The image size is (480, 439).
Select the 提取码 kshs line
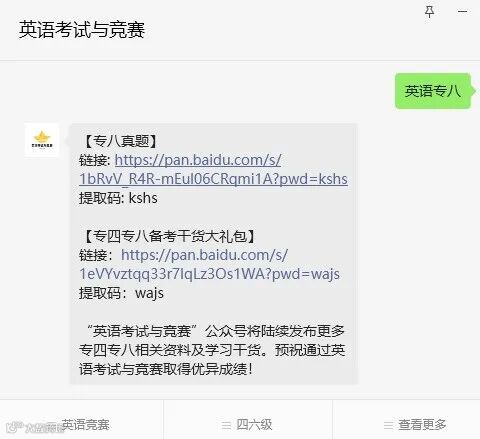(118, 198)
